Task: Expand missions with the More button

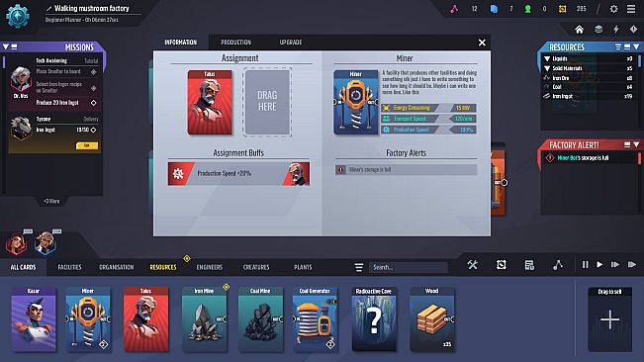Action: coord(51,201)
